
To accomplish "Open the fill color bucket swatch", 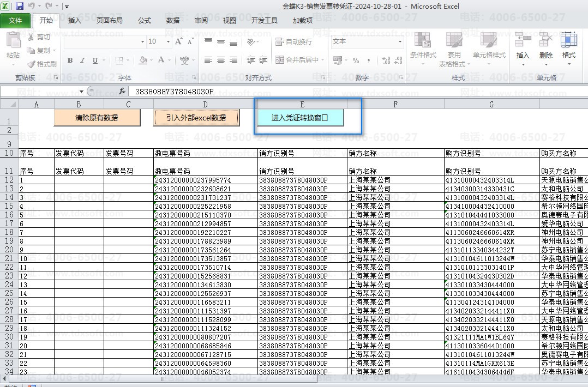I will (x=143, y=61).
